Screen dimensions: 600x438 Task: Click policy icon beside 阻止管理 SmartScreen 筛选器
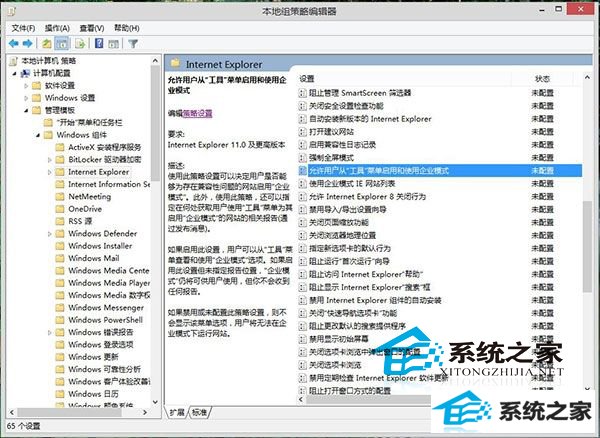(x=302, y=93)
